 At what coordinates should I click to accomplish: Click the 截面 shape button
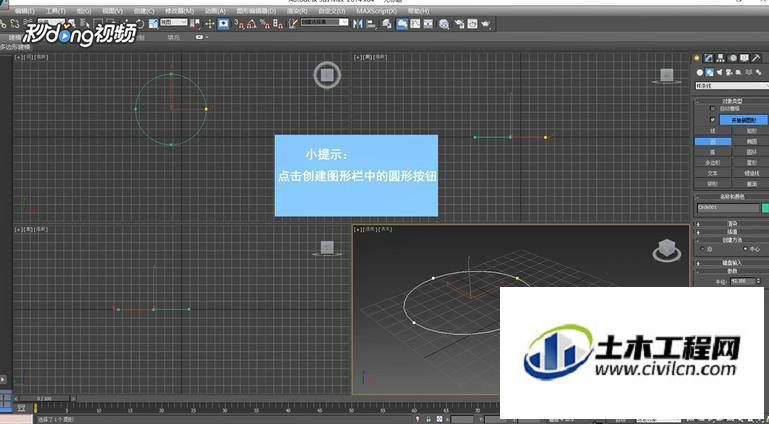tap(750, 184)
